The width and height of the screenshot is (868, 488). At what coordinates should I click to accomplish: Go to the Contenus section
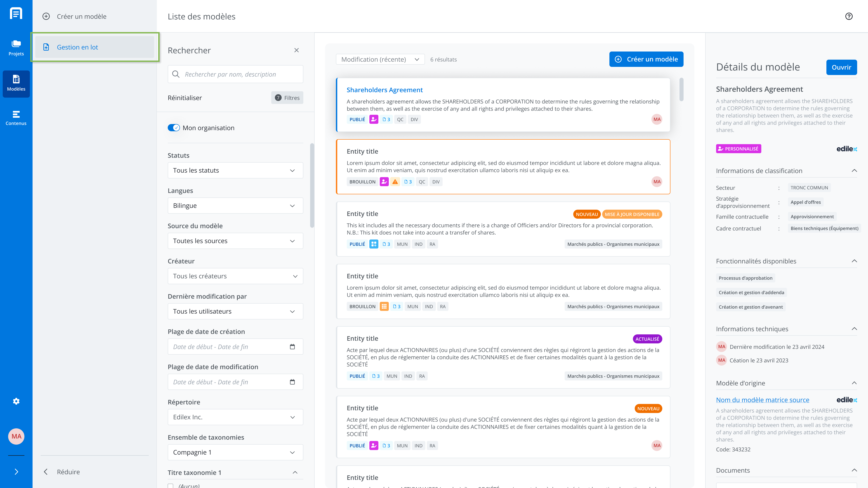[16, 118]
